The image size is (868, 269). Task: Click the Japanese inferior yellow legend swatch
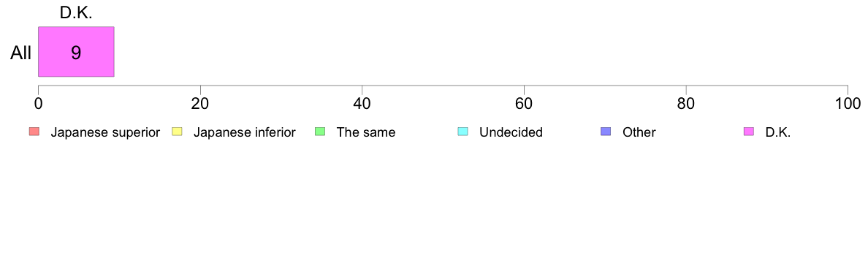point(177,132)
